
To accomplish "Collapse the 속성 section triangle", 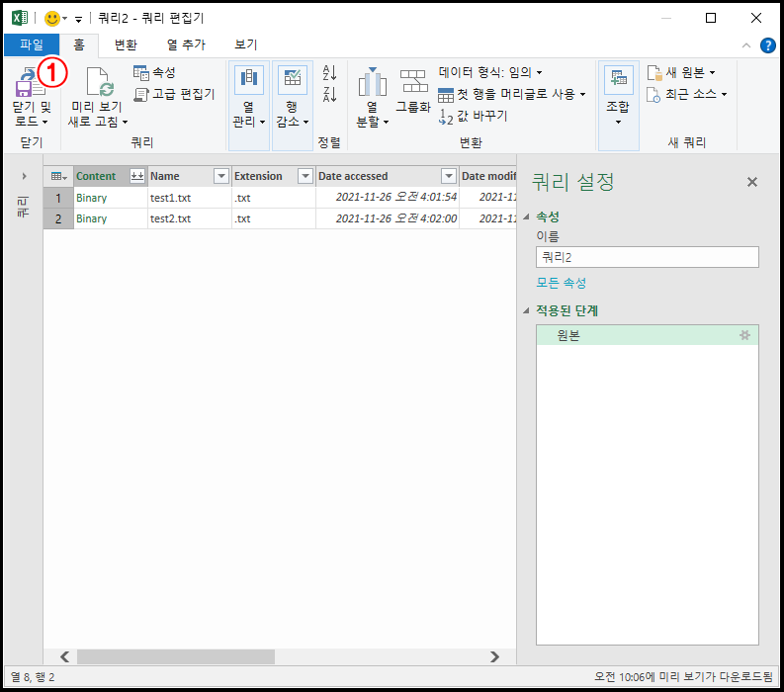I will pyautogui.click(x=526, y=217).
